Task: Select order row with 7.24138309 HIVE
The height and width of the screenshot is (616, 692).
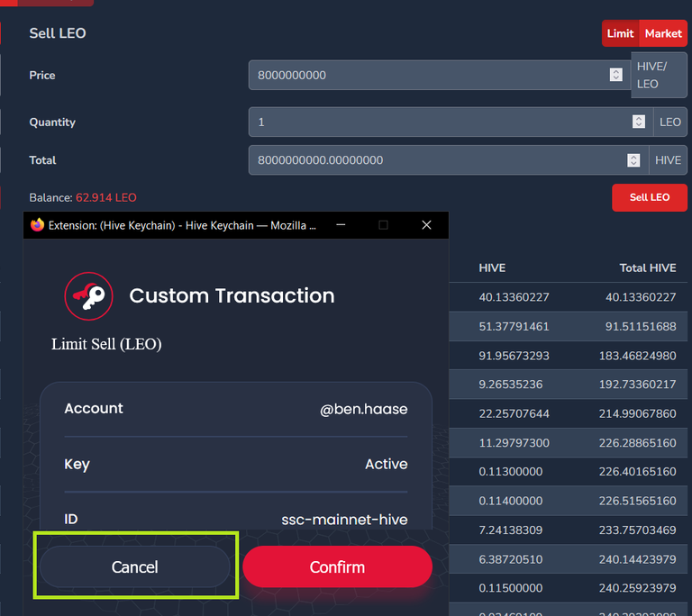Action: [568, 530]
